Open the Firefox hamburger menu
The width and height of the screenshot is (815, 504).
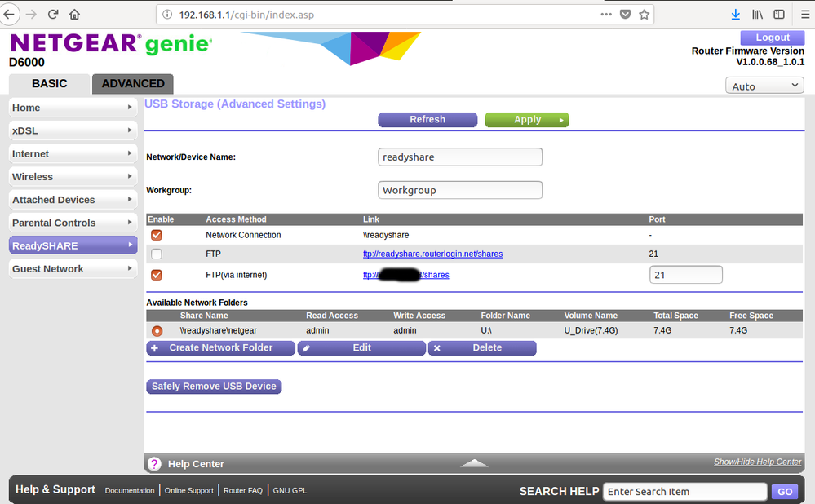[x=805, y=15]
